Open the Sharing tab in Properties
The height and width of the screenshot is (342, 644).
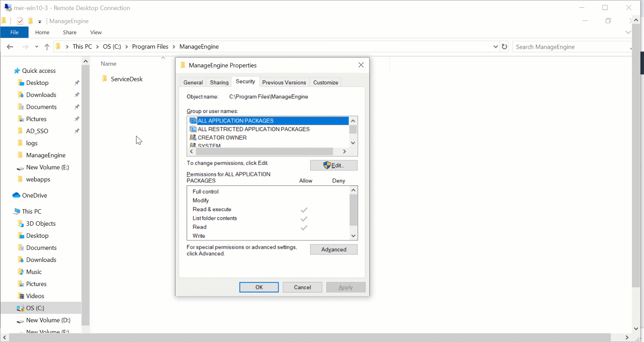pos(219,82)
